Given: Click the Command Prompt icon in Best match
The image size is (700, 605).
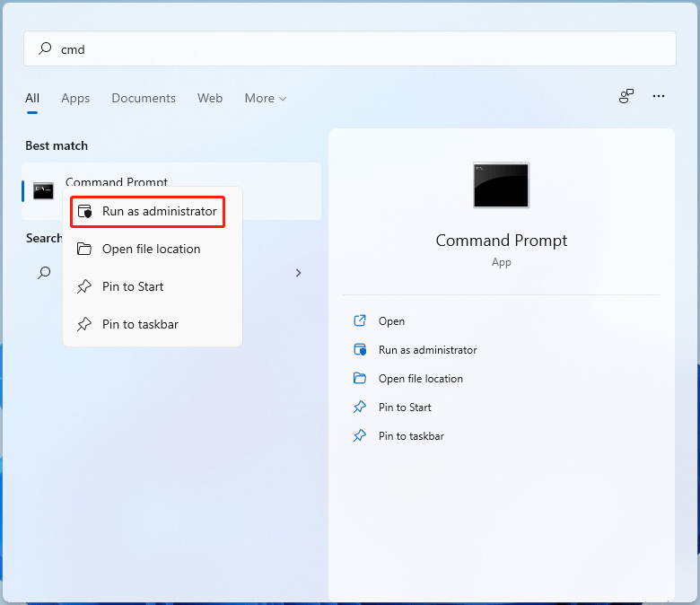Looking at the screenshot, I should pyautogui.click(x=43, y=191).
